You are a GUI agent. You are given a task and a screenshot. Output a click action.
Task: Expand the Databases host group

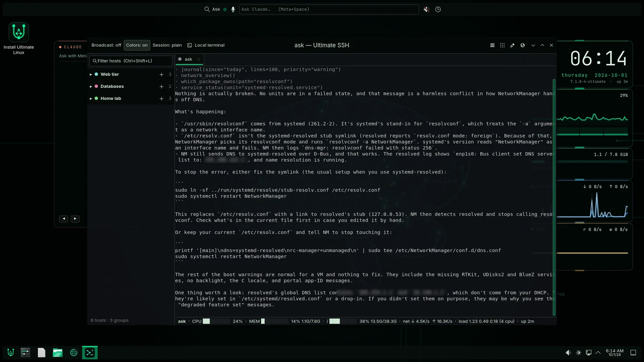coord(91,86)
